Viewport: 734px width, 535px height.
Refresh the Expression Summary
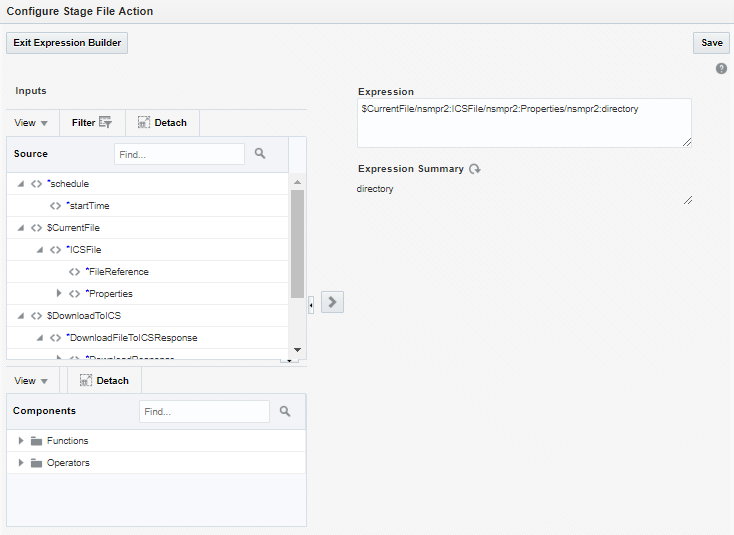(x=475, y=169)
